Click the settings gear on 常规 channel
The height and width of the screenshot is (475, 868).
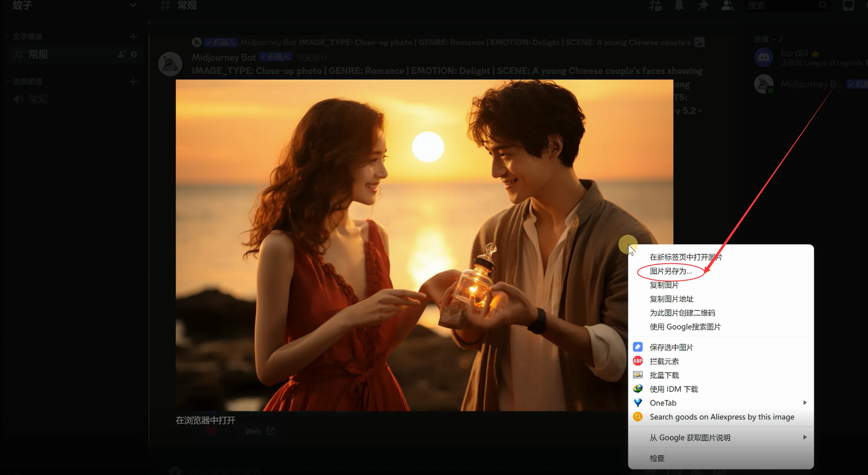(x=134, y=54)
